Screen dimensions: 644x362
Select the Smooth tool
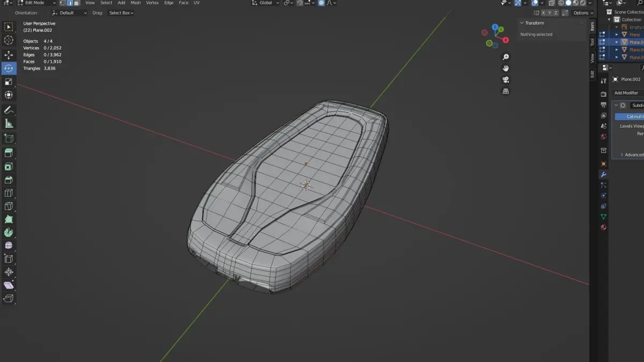9,246
